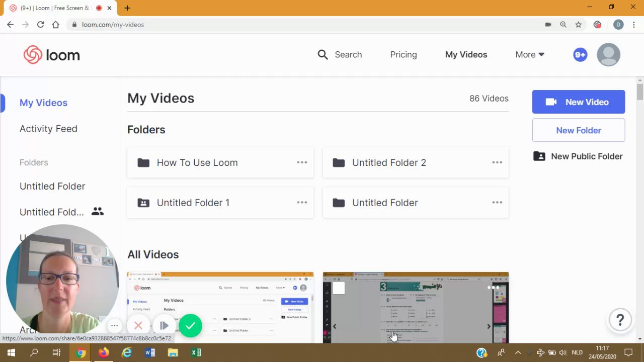Click the 86 Videos count
The width and height of the screenshot is (644, 362).
pyautogui.click(x=489, y=99)
